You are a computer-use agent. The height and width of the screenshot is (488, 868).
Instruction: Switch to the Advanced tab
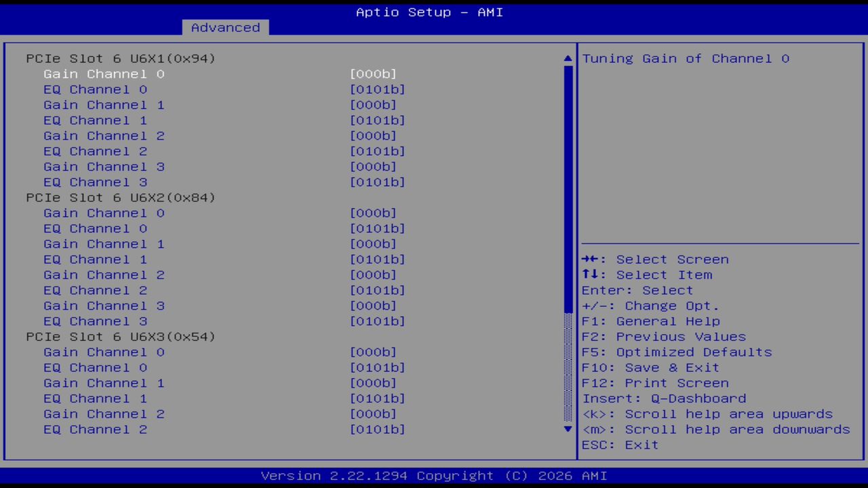[x=224, y=27]
